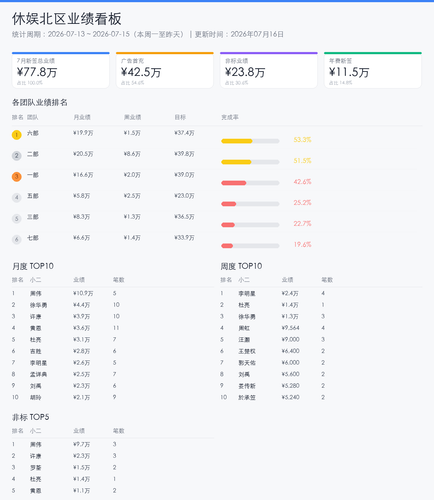Click the 19.6% completion rate label
The image size is (434, 500).
[302, 245]
